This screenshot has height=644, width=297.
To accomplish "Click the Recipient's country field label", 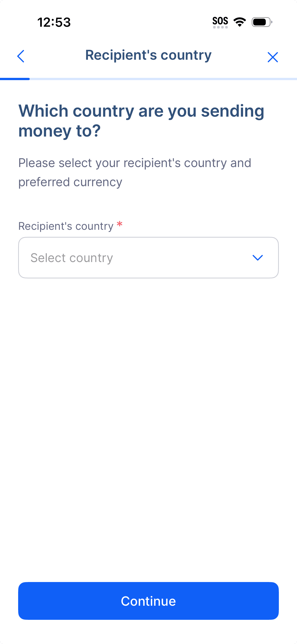I will click(x=66, y=226).
